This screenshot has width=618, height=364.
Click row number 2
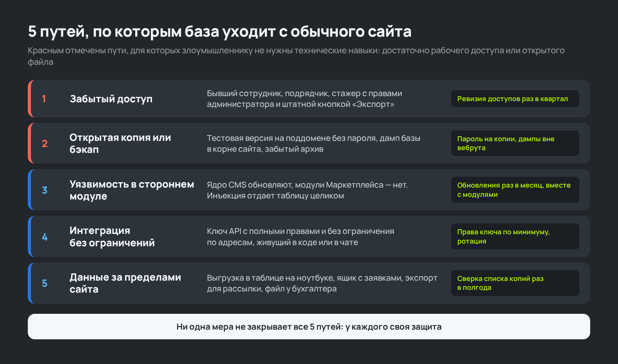45,144
